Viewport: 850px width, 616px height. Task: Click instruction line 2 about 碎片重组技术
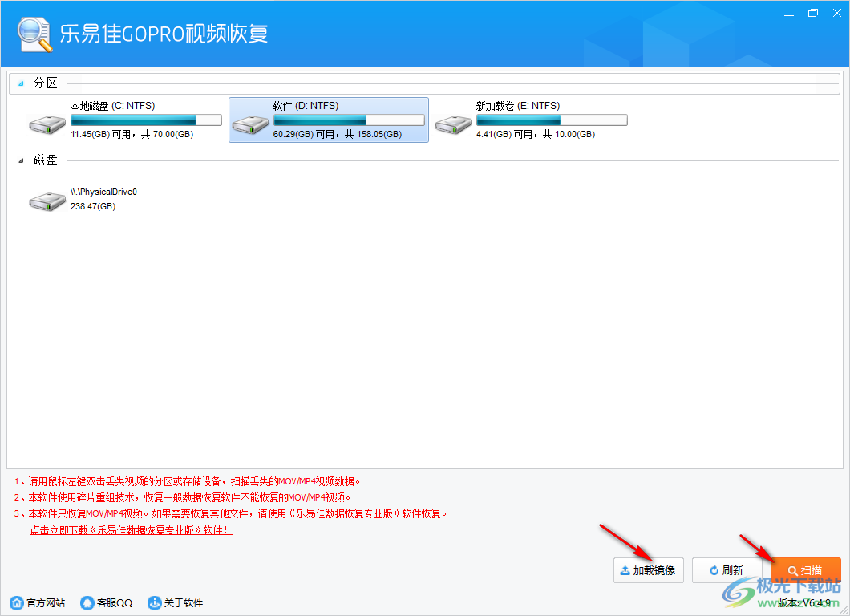[x=182, y=497]
